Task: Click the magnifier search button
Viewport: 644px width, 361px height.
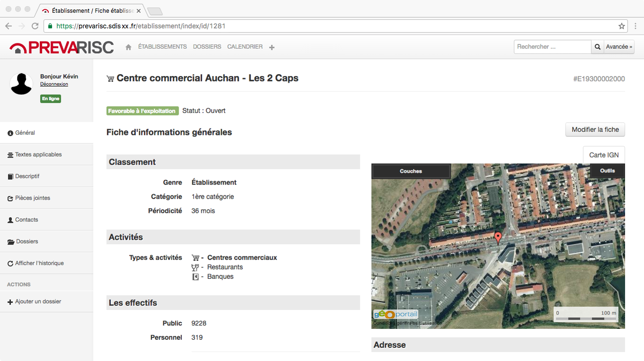Action: tap(597, 47)
